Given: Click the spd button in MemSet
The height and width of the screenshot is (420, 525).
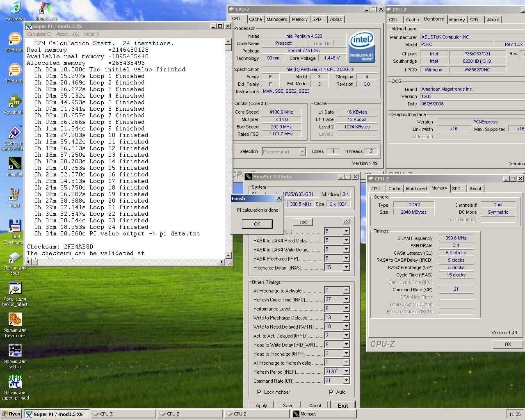Looking at the screenshot, I should 303,222.
